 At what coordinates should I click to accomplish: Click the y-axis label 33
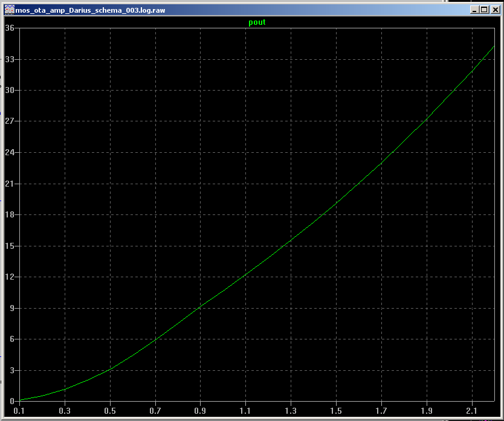click(x=10, y=59)
